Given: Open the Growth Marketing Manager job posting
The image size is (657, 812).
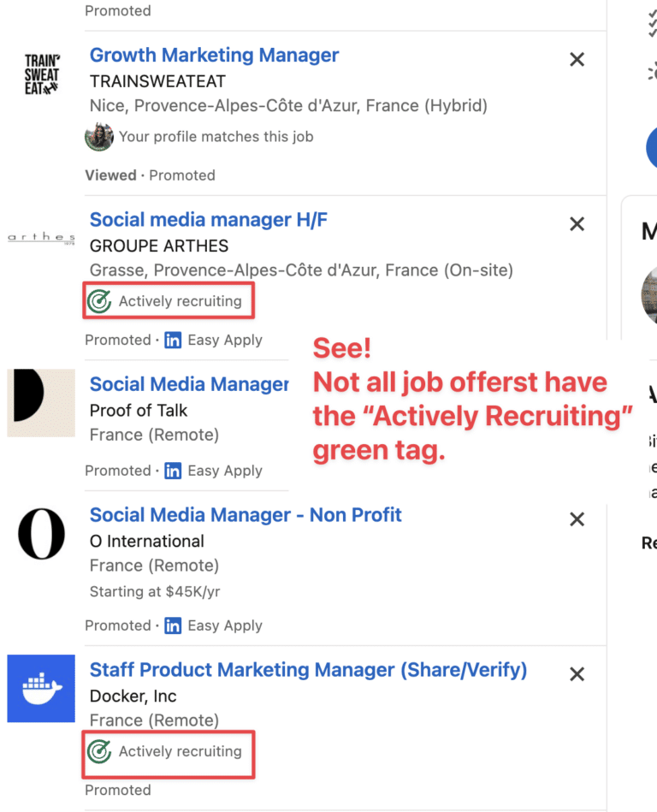Looking at the screenshot, I should 214,55.
